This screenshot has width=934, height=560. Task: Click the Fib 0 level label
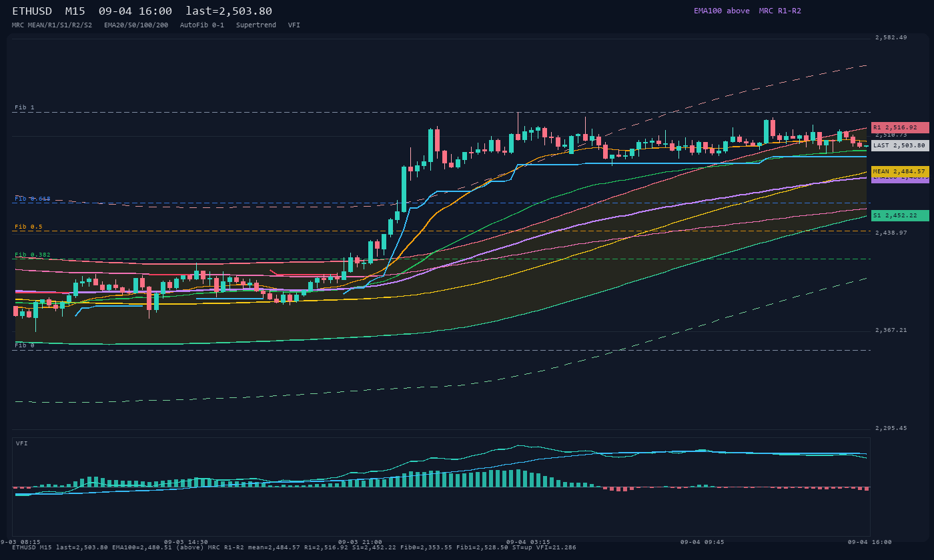click(x=25, y=345)
